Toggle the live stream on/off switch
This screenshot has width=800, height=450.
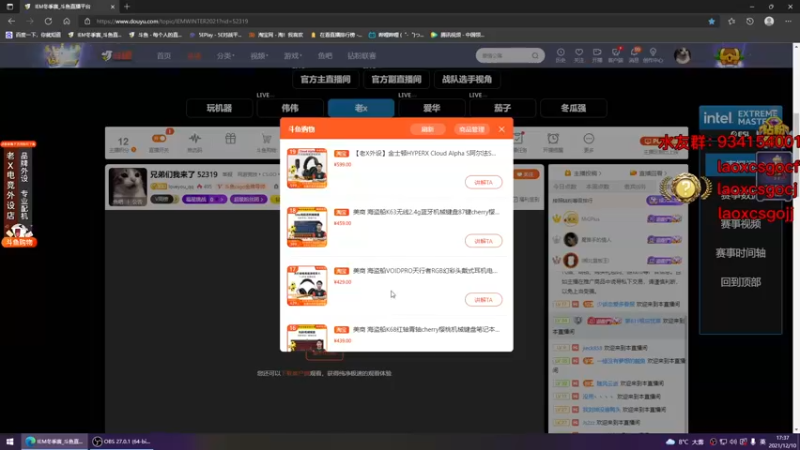pyautogui.click(x=159, y=139)
